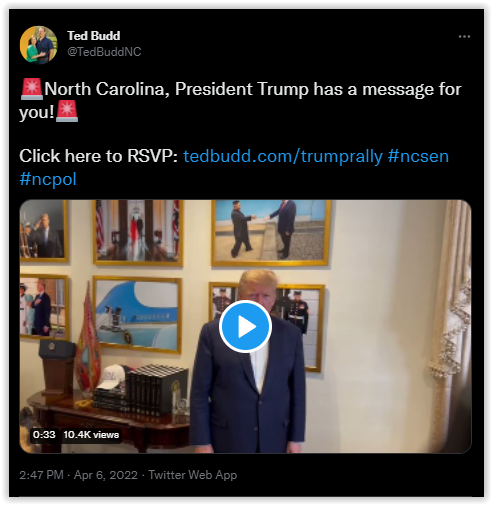Click the siren emoji after "you!"

[x=67, y=111]
